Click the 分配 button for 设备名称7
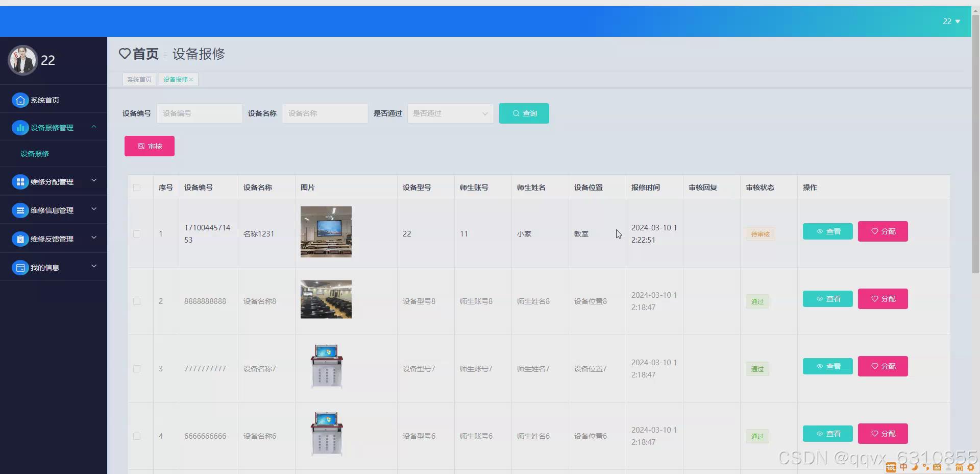Screen dimensions: 980x474 coord(883,366)
